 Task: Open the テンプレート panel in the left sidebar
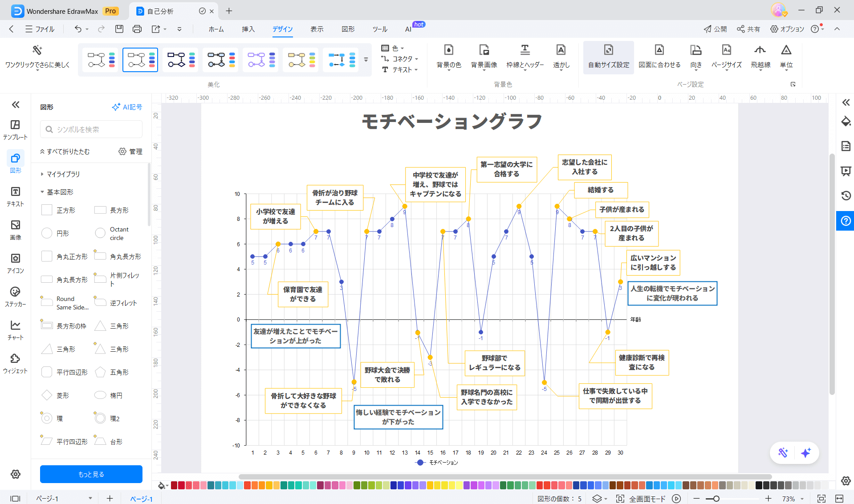(15, 129)
